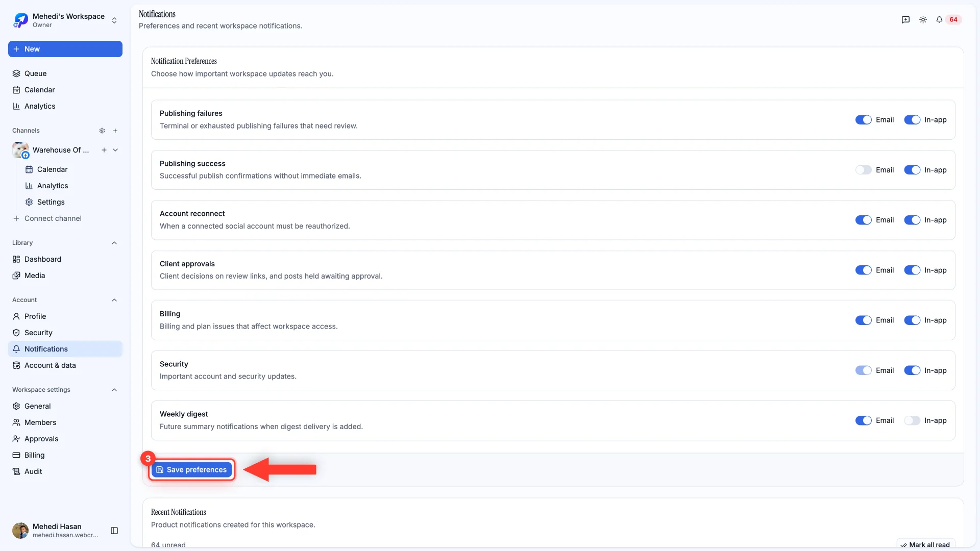Open channel Analytics under Warehouse Of

(71, 186)
